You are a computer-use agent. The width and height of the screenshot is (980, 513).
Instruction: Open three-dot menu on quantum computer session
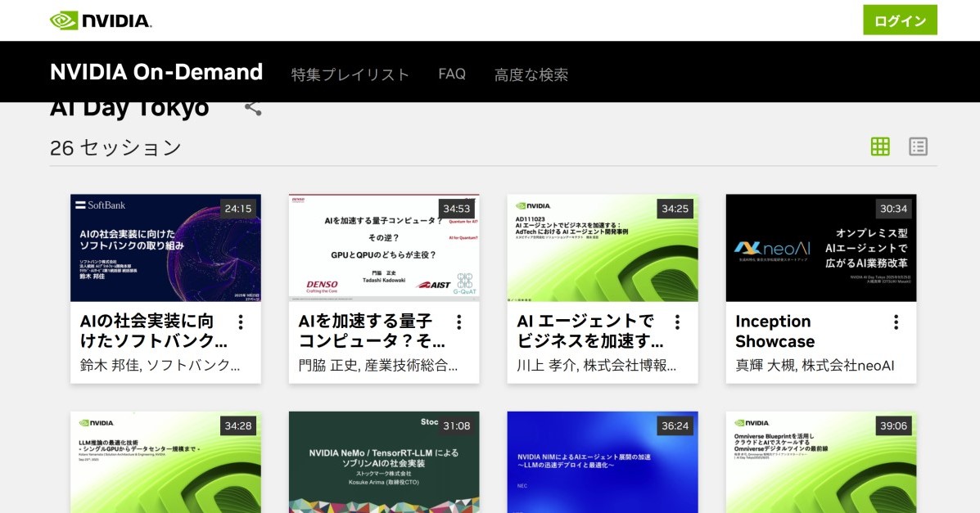coord(459,322)
